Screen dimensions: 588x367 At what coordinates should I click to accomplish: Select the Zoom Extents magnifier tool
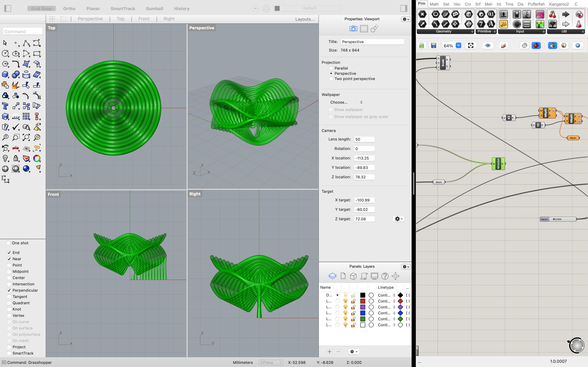point(26,137)
